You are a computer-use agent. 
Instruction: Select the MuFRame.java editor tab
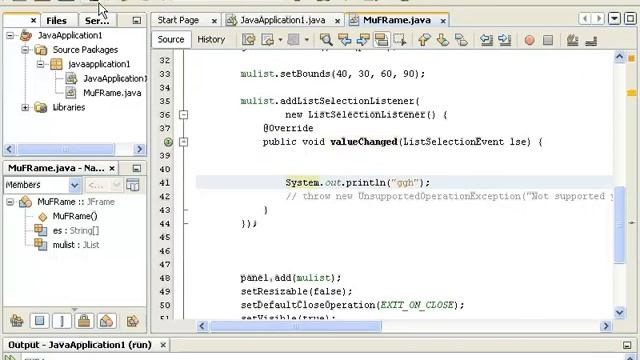[x=397, y=20]
